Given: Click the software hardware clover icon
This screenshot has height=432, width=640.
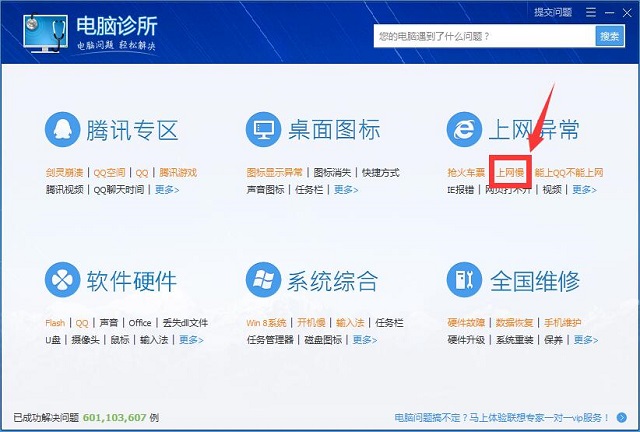Looking at the screenshot, I should pos(62,280).
